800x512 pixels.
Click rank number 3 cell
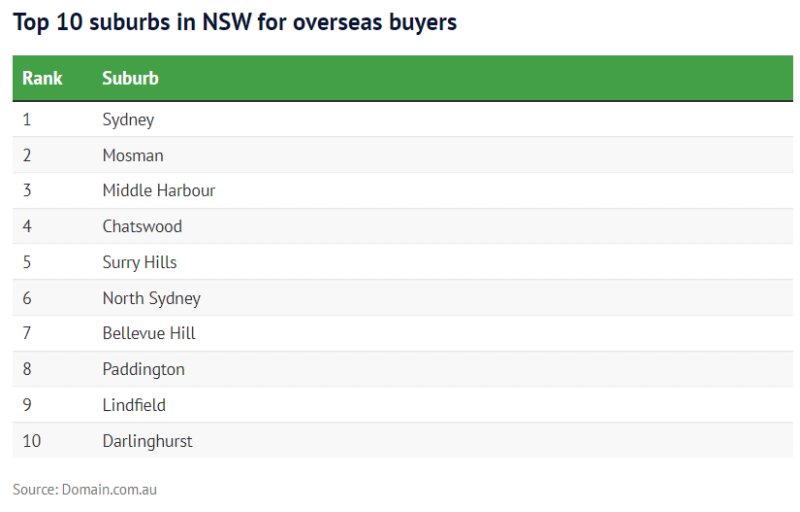pos(27,190)
